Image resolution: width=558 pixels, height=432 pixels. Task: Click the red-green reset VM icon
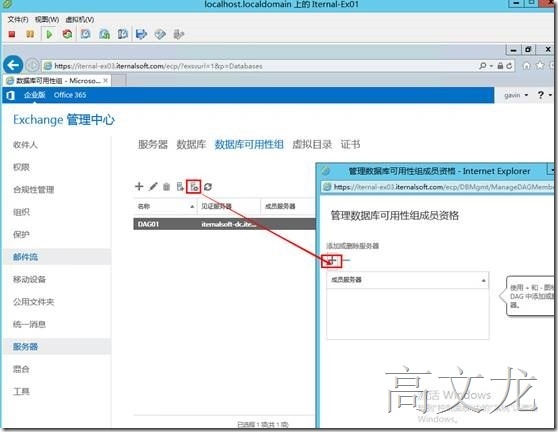[x=67, y=34]
